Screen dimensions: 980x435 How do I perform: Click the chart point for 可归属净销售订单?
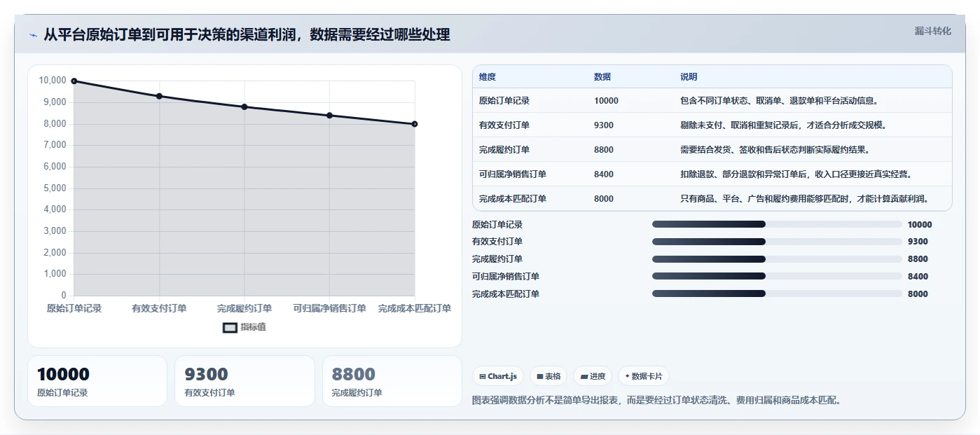pyautogui.click(x=329, y=116)
